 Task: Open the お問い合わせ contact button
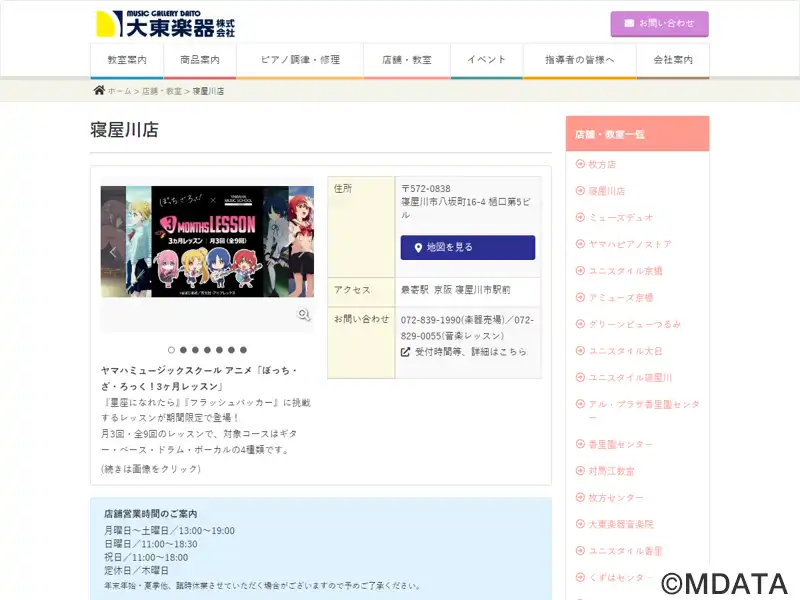pos(659,23)
